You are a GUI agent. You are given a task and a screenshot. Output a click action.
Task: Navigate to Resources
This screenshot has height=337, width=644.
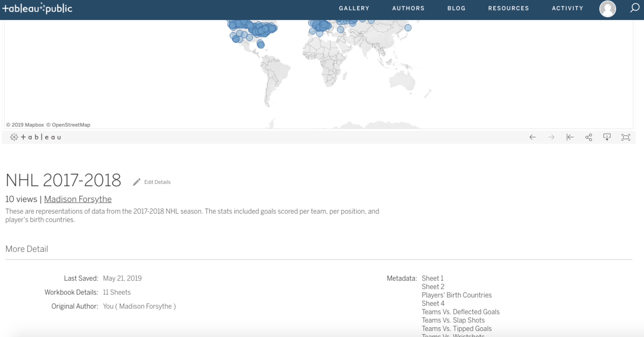pos(508,8)
